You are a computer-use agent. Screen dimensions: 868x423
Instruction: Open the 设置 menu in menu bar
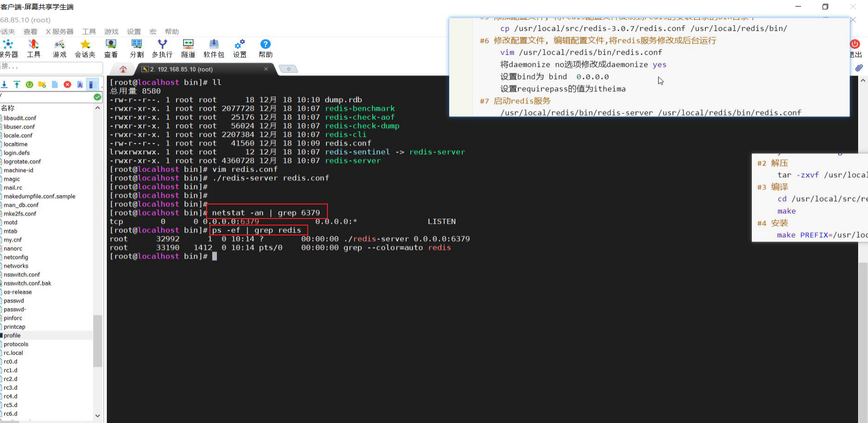tap(134, 31)
